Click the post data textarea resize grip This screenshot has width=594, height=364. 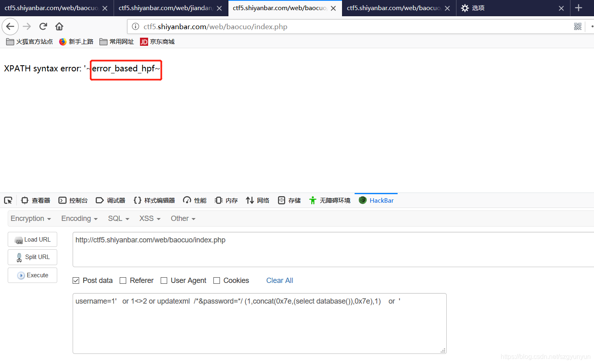443,350
